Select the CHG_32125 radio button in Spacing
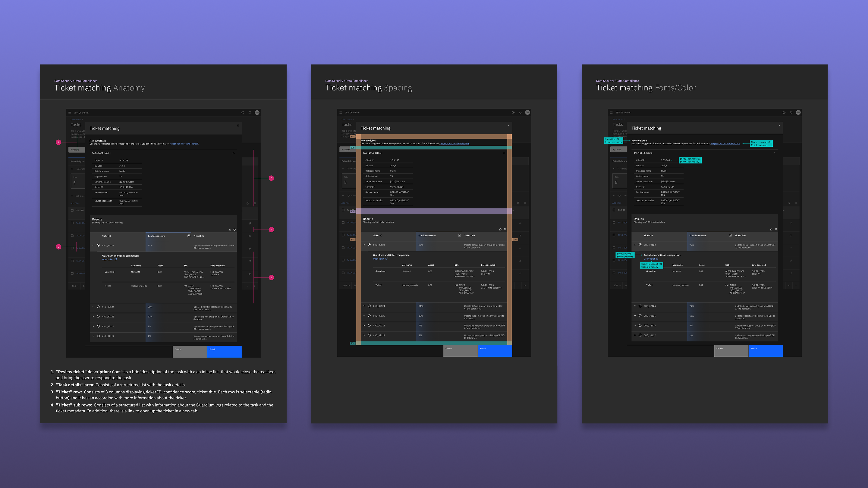 (x=369, y=316)
